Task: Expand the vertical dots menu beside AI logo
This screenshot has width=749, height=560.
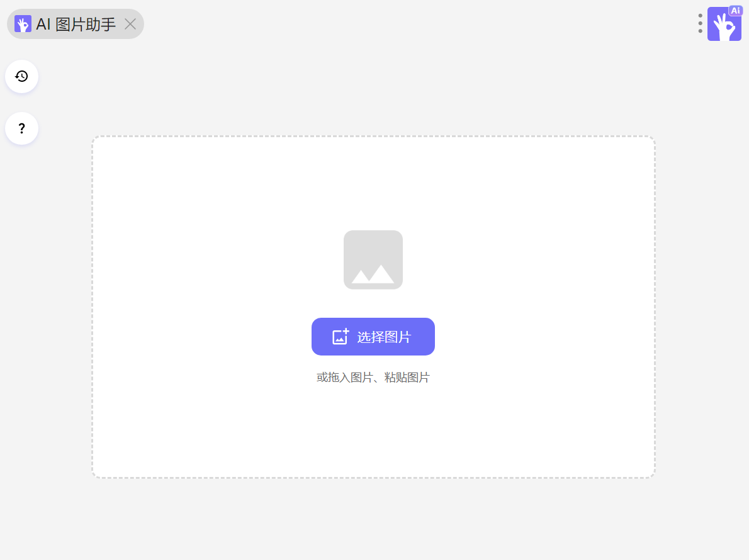Action: (x=701, y=23)
